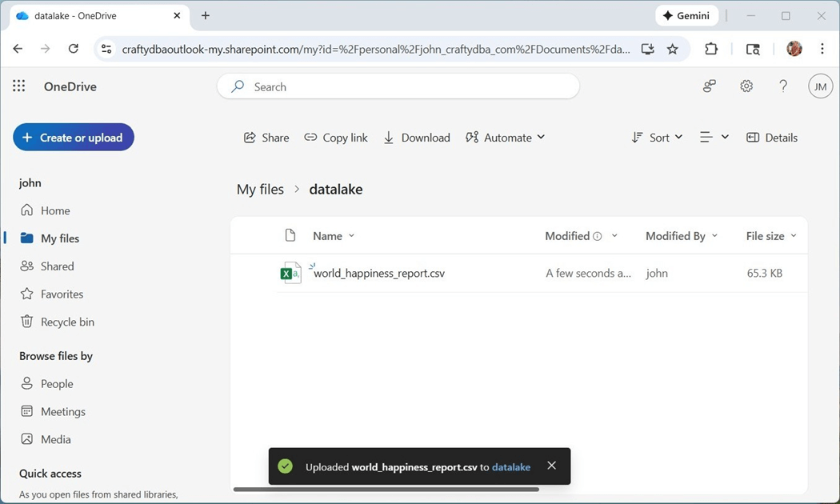Viewport: 840px width, 504px height.
Task: Click the Search input field
Action: [x=408, y=86]
